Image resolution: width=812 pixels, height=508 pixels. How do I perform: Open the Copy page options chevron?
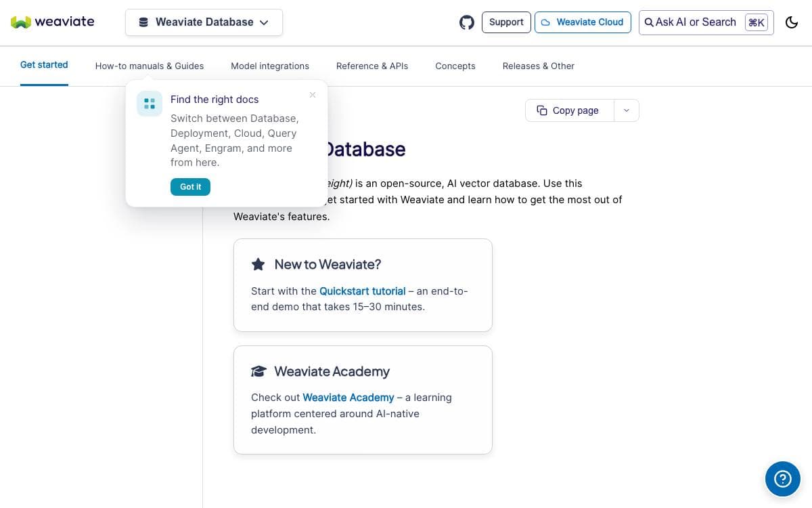click(627, 110)
